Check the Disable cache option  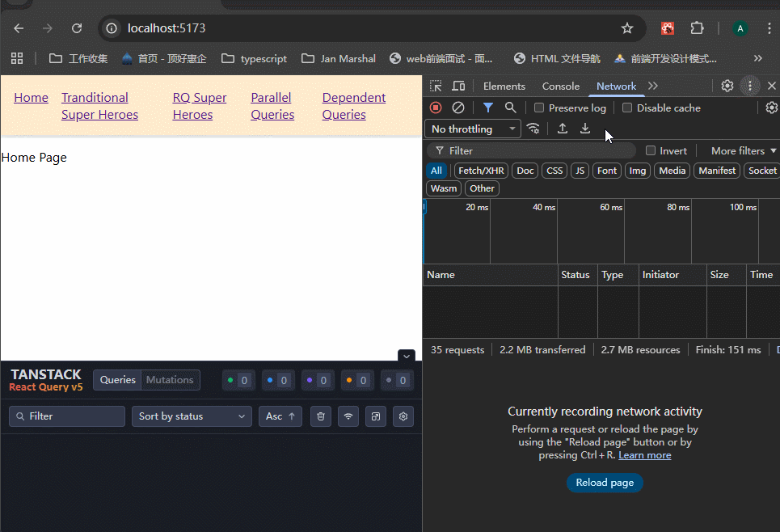pyautogui.click(x=627, y=108)
